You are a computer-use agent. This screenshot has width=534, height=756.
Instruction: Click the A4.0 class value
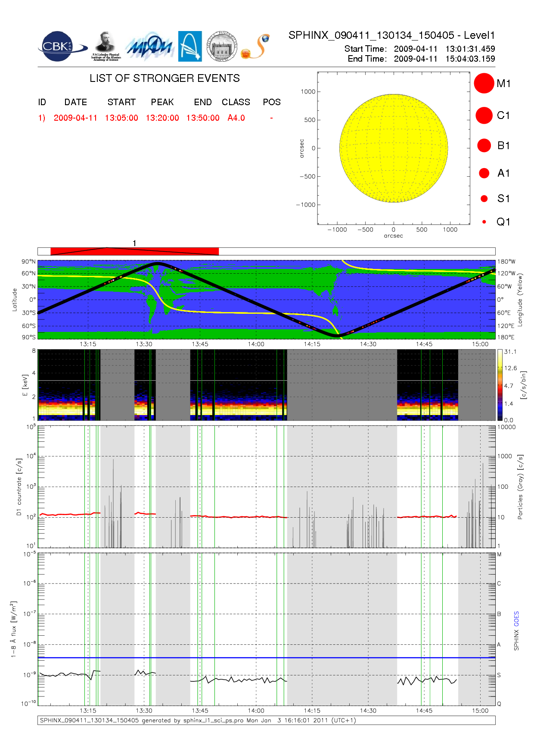[236, 118]
